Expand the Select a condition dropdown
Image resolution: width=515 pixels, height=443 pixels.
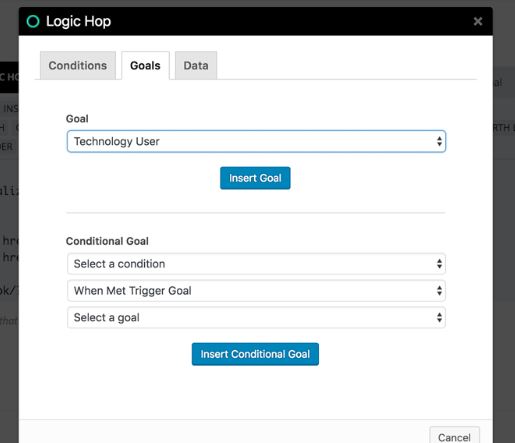click(256, 264)
